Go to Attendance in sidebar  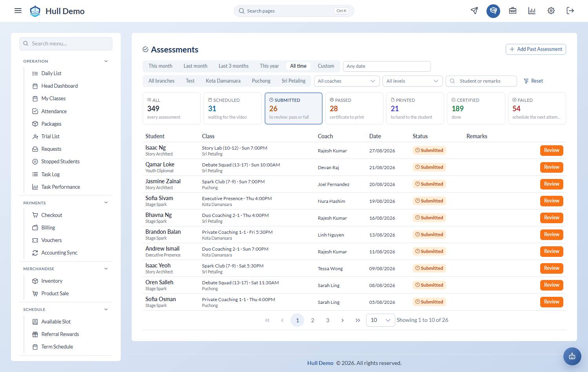54,111
